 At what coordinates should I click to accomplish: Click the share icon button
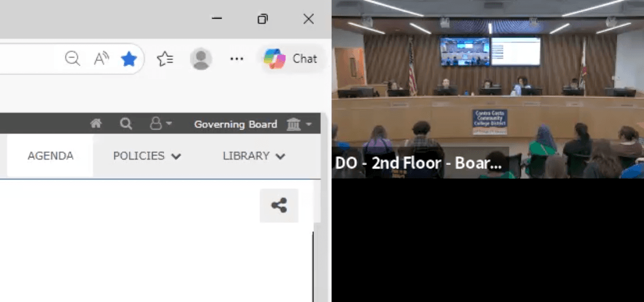(279, 206)
